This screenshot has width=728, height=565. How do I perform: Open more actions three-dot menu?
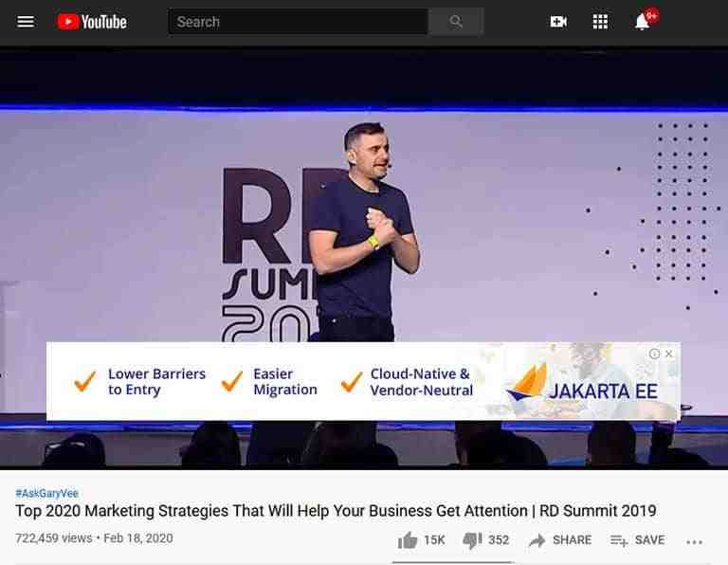694,541
